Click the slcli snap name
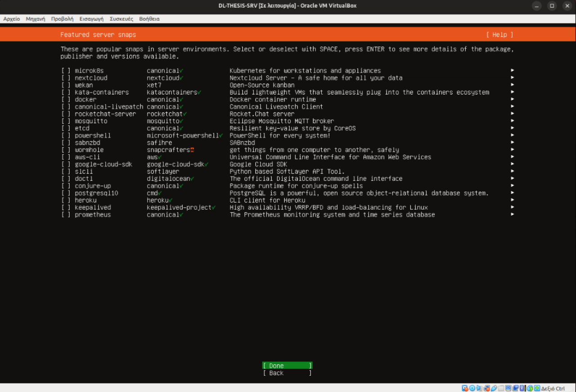The image size is (576, 392). point(84,171)
